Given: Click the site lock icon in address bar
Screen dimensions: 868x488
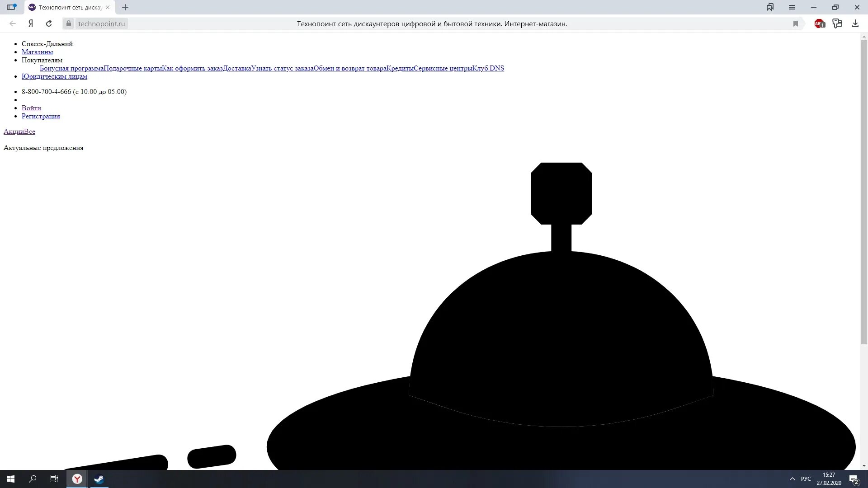Looking at the screenshot, I should (x=69, y=23).
